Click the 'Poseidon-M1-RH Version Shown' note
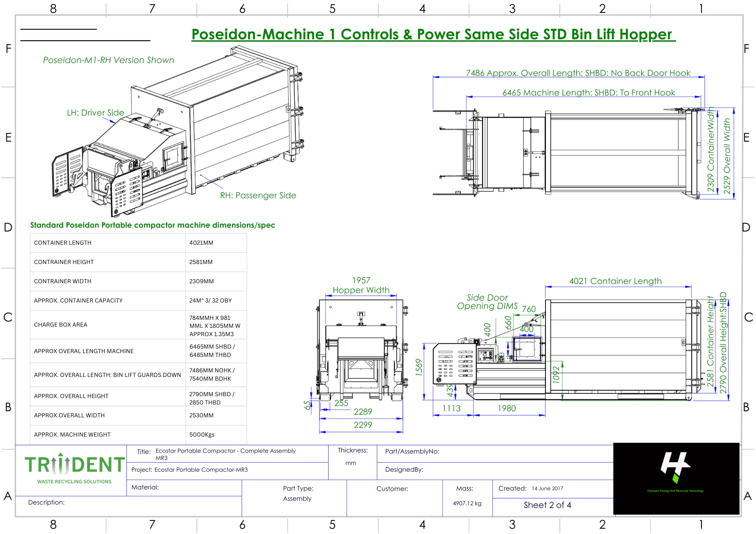The image size is (756, 534). (x=108, y=60)
